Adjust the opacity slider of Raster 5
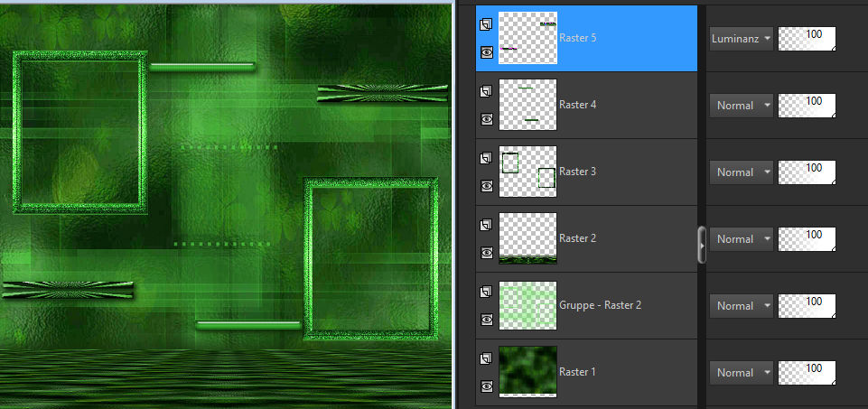Viewport: 868px width, 409px height. 807,39
